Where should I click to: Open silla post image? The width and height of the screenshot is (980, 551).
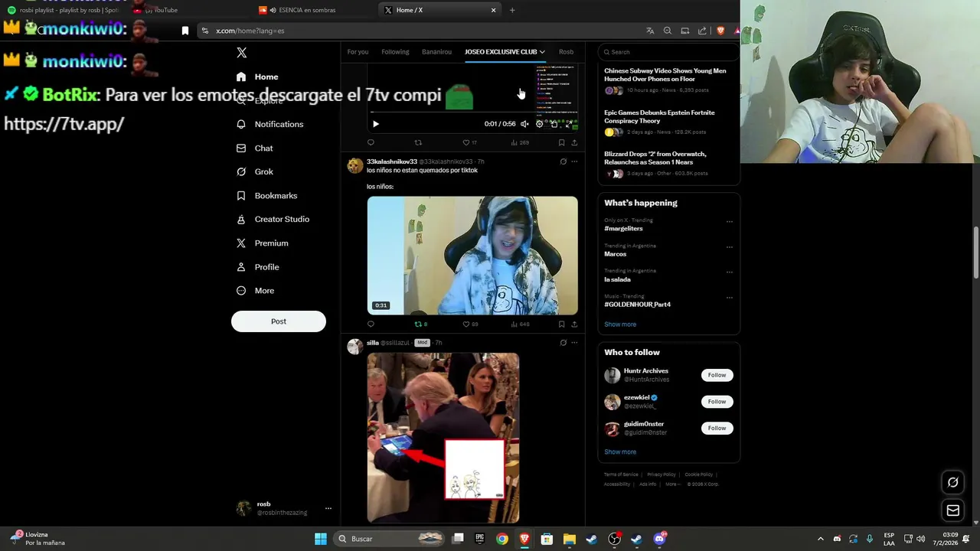coord(443,438)
